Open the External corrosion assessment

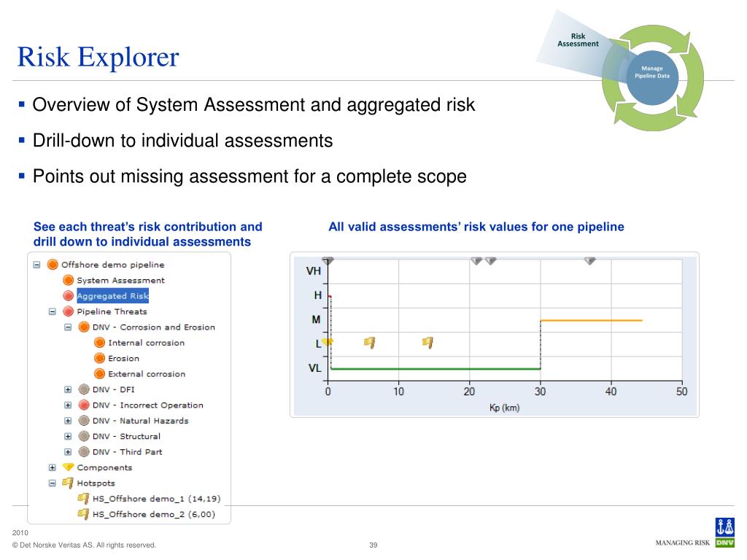(147, 374)
